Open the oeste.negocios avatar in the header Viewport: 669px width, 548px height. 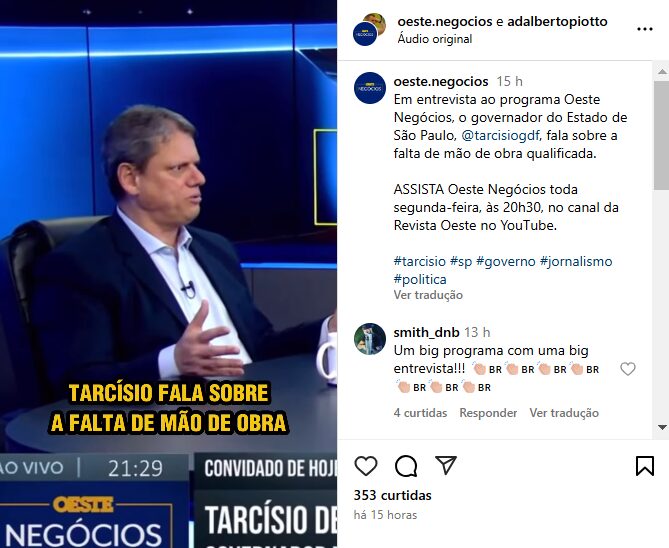(365, 34)
